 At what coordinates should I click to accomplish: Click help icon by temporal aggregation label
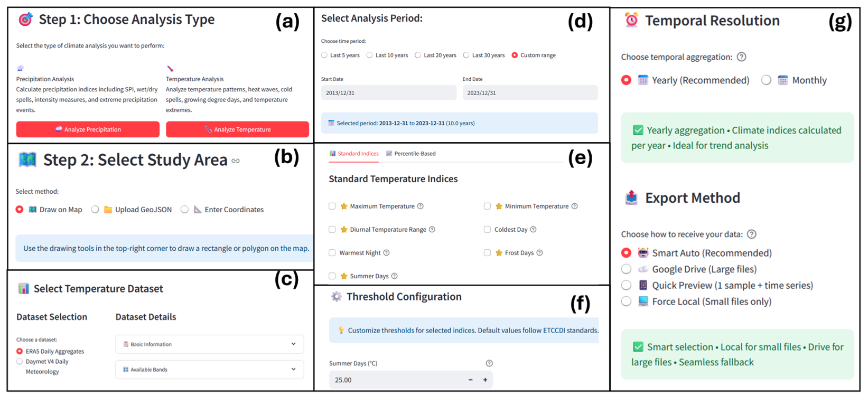point(742,57)
